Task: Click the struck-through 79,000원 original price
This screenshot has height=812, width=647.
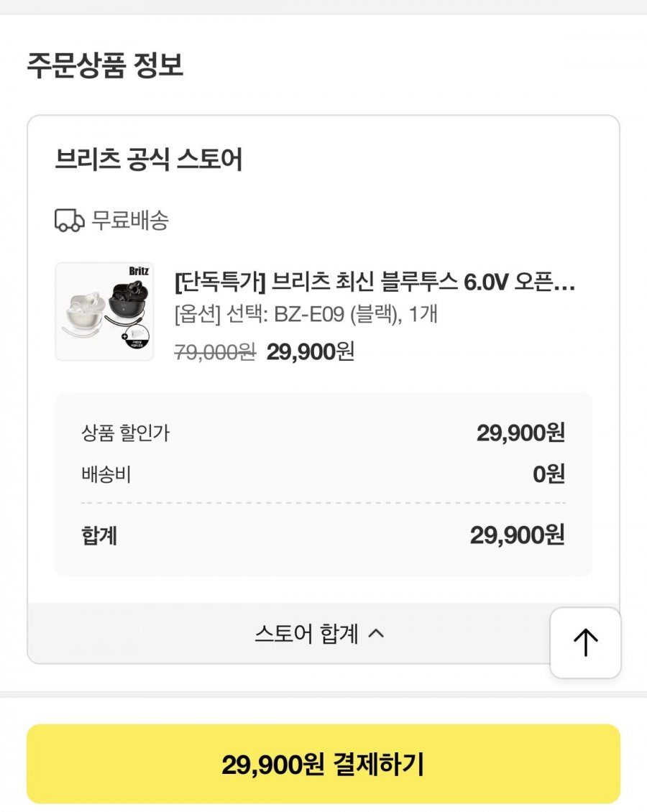Action: pyautogui.click(x=216, y=352)
